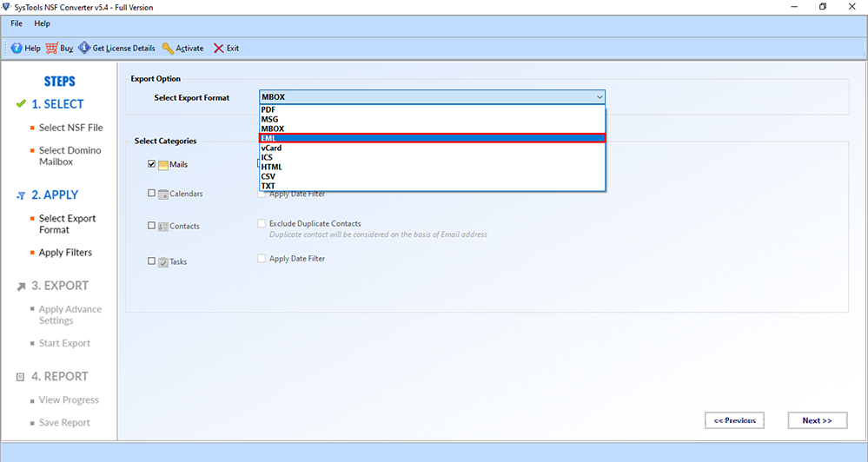Click the report icon beside 4. REPORT
This screenshot has width=868, height=462.
tap(21, 377)
